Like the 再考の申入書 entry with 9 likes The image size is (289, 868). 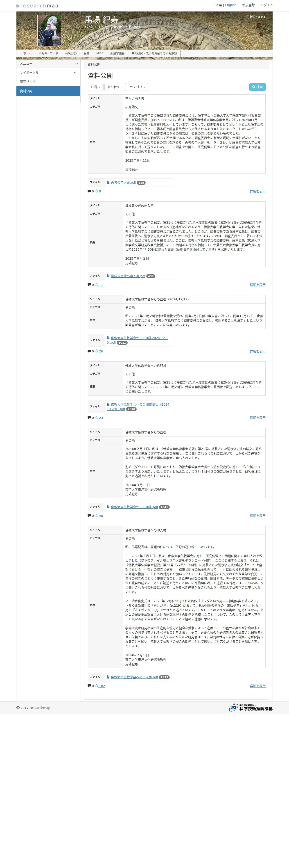coord(97,191)
